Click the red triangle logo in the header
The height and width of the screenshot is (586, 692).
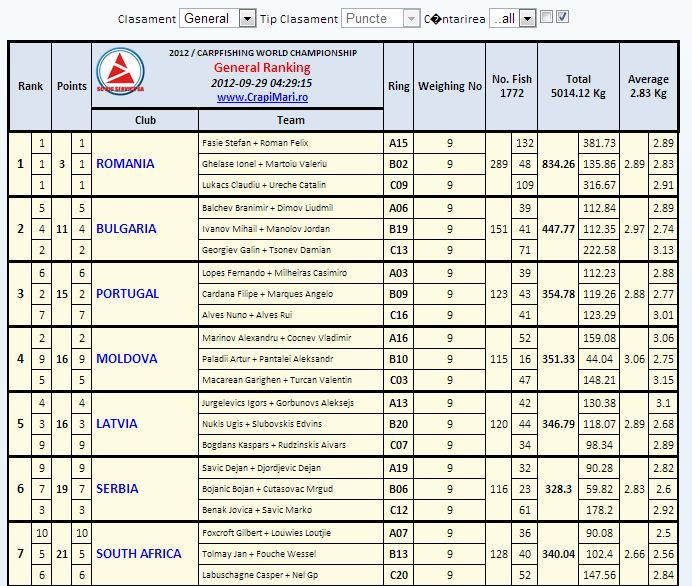[120, 71]
